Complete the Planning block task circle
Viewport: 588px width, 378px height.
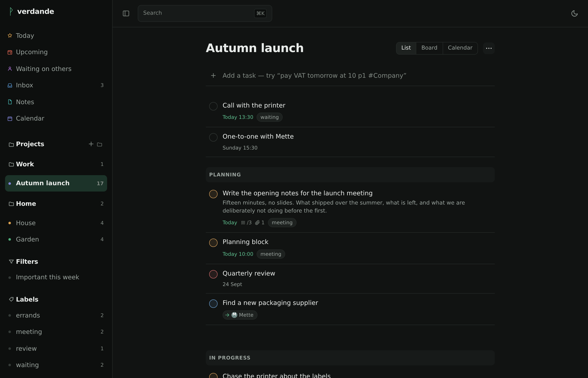[x=213, y=243]
